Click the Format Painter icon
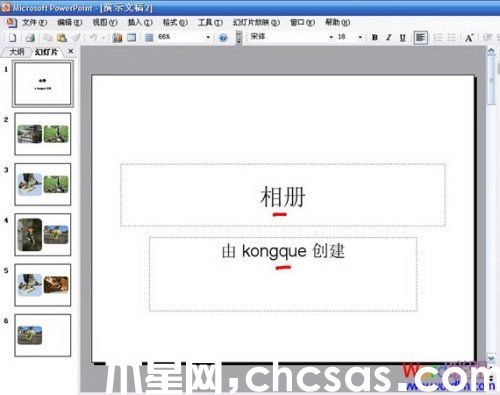The height and width of the screenshot is (395, 500). [76, 37]
